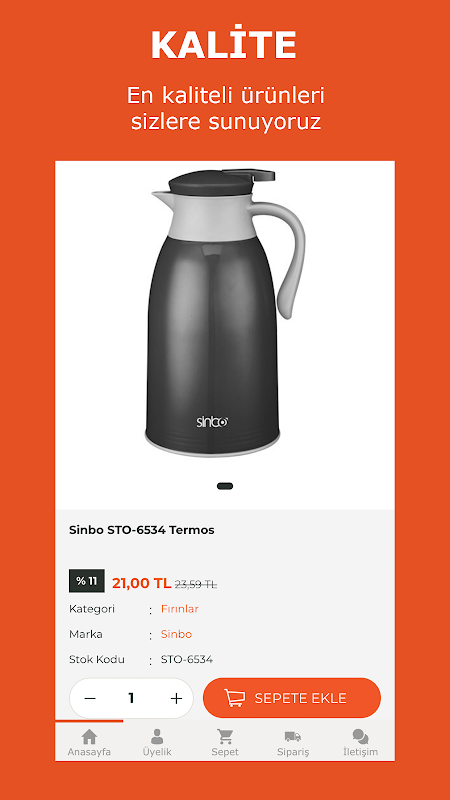Image resolution: width=450 pixels, height=800 pixels.
Task: Decrease quantity with the minus button
Action: [x=90, y=698]
